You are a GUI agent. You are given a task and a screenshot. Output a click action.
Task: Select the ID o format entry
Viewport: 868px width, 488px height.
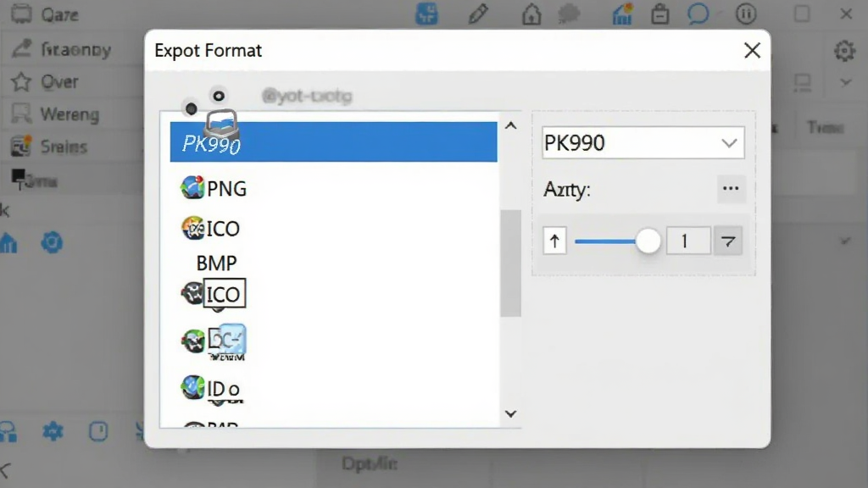click(223, 388)
